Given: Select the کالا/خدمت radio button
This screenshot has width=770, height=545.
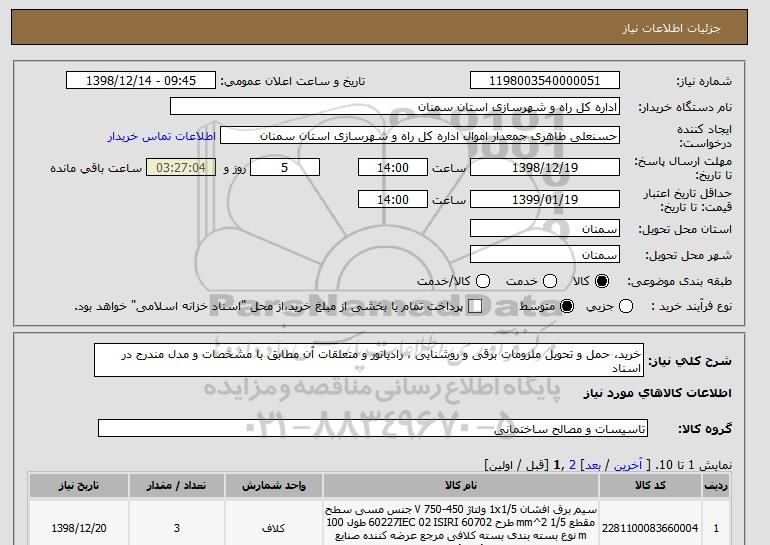Looking at the screenshot, I should 483,281.
